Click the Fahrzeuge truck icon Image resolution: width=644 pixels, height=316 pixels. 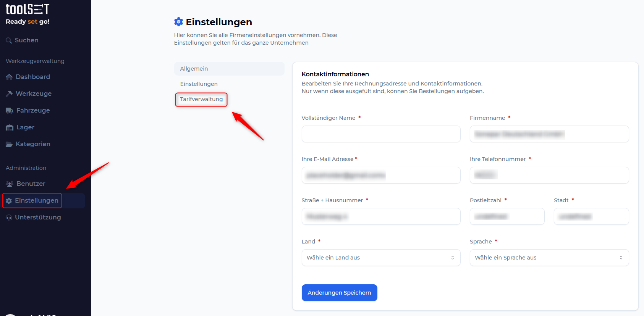click(x=10, y=111)
